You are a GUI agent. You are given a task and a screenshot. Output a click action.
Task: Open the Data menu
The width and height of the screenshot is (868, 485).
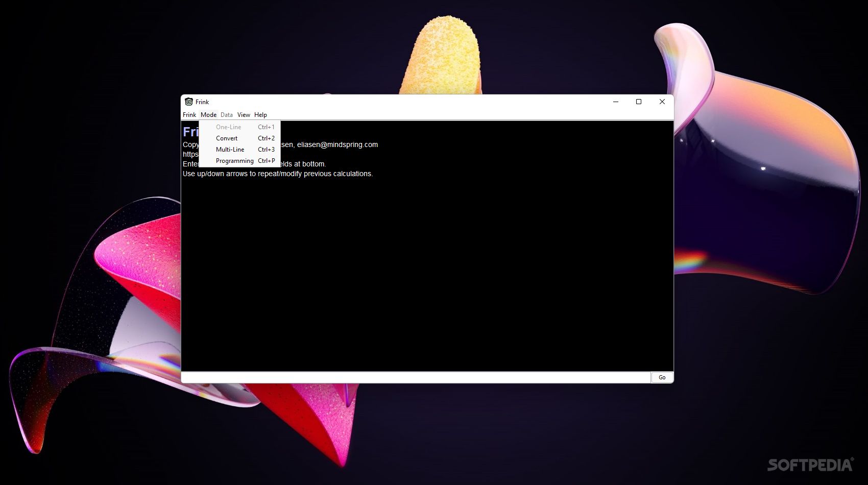pos(227,115)
